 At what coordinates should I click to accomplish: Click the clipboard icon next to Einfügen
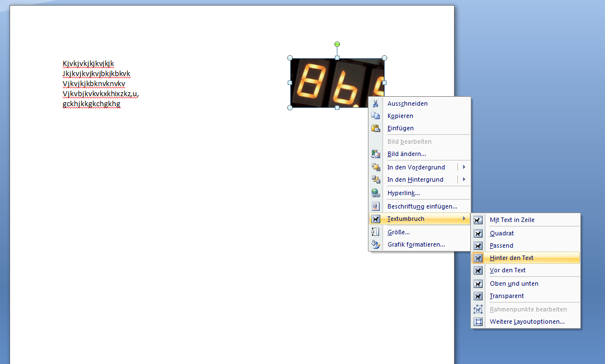pos(376,128)
